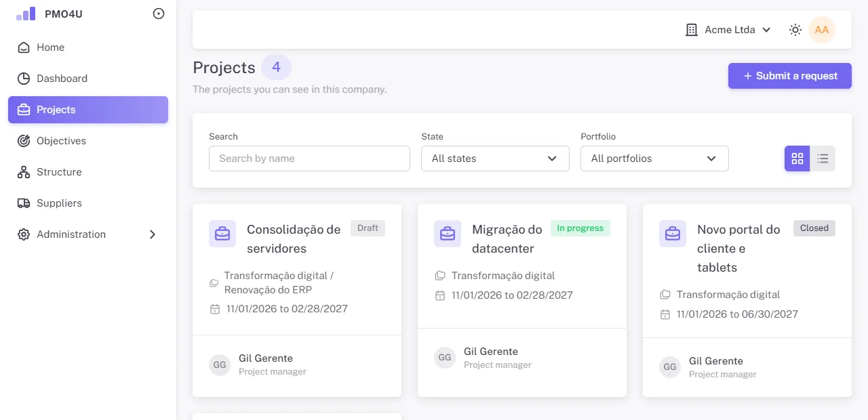The image size is (868, 420).
Task: Switch to grid view
Action: (797, 159)
